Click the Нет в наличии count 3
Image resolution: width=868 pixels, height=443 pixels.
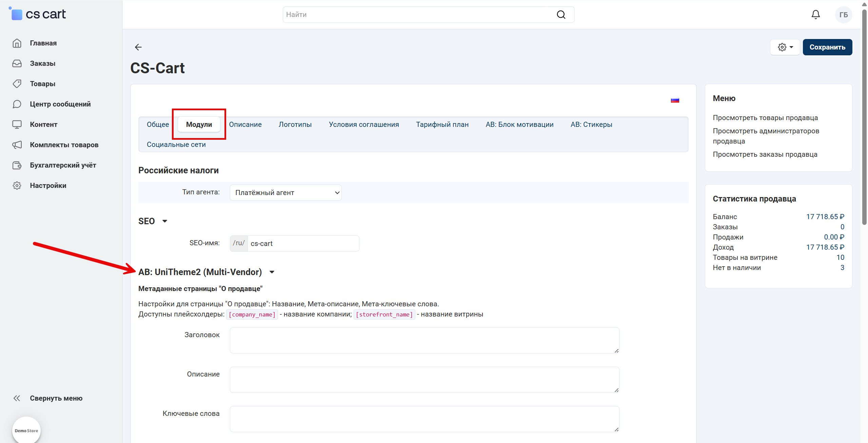coord(842,268)
